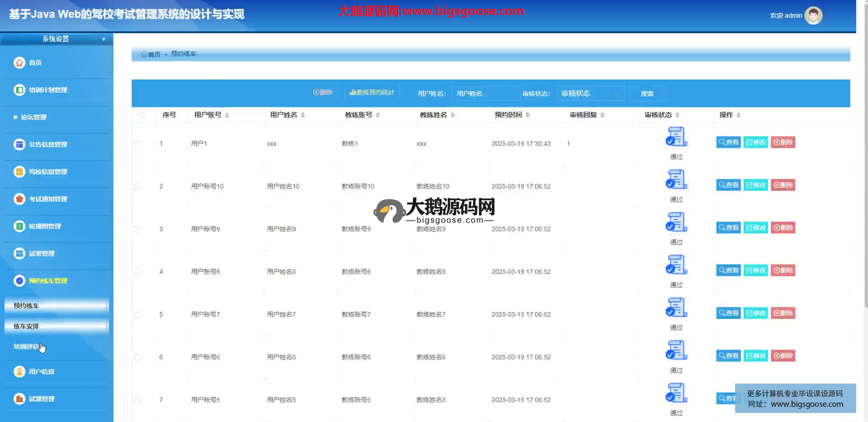Click the announcement info management icon
Image resolution: width=868 pixels, height=422 pixels.
19,145
